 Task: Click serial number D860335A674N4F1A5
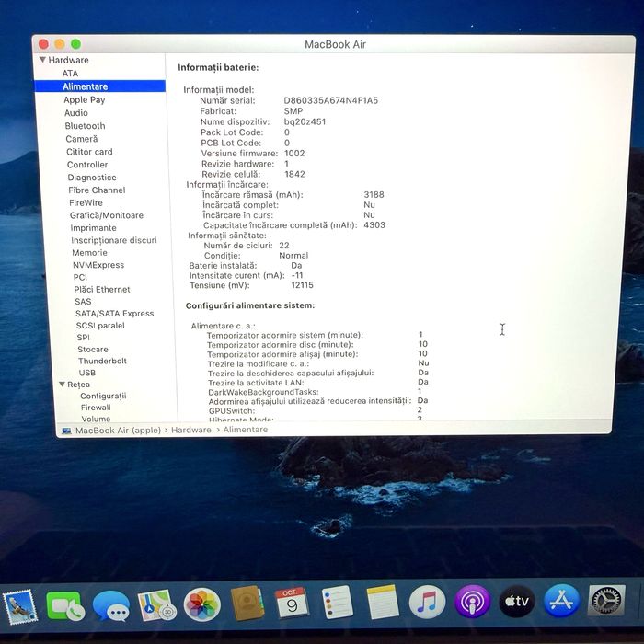331,100
